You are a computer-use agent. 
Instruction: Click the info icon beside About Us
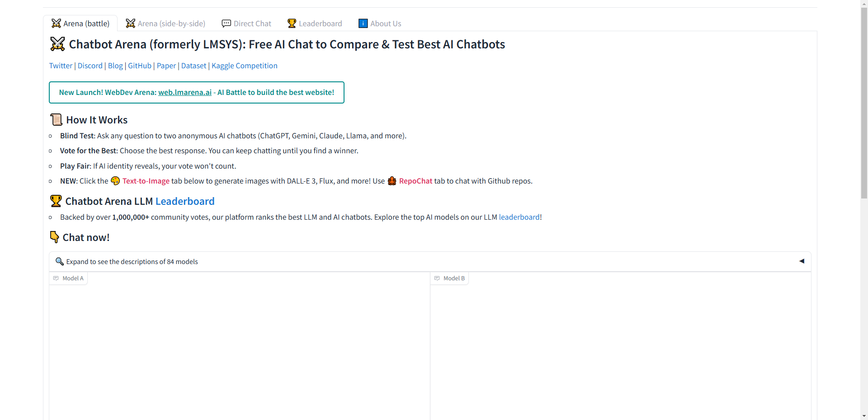363,23
